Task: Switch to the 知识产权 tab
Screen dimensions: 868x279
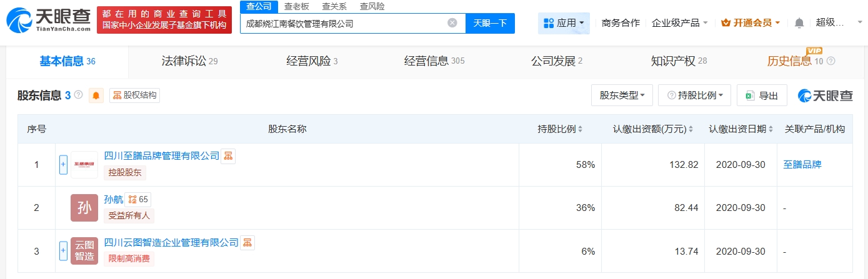Action: pyautogui.click(x=679, y=61)
